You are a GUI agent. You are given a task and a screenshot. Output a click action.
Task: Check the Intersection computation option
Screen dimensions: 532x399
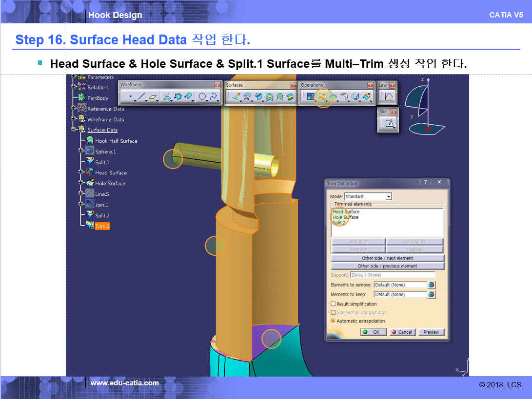click(333, 312)
